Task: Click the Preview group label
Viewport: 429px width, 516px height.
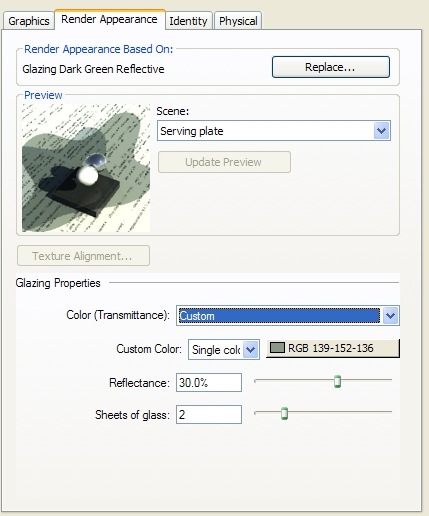Action: tap(43, 95)
